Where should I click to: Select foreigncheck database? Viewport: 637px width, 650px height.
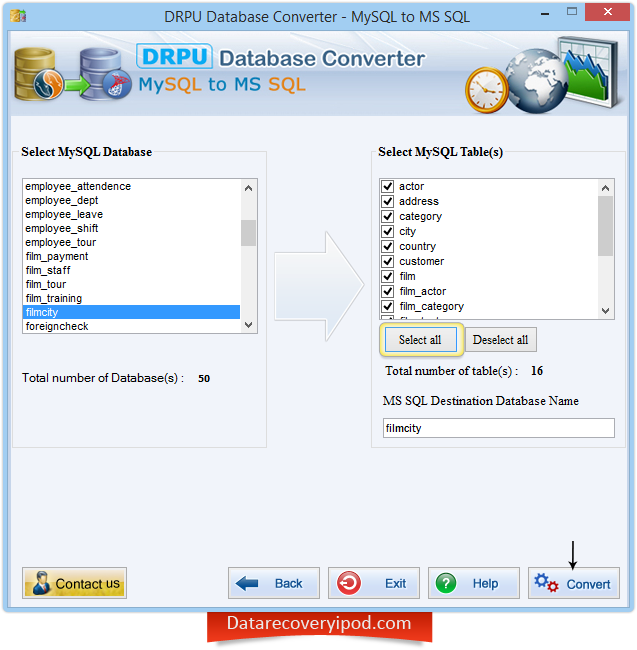[132, 326]
